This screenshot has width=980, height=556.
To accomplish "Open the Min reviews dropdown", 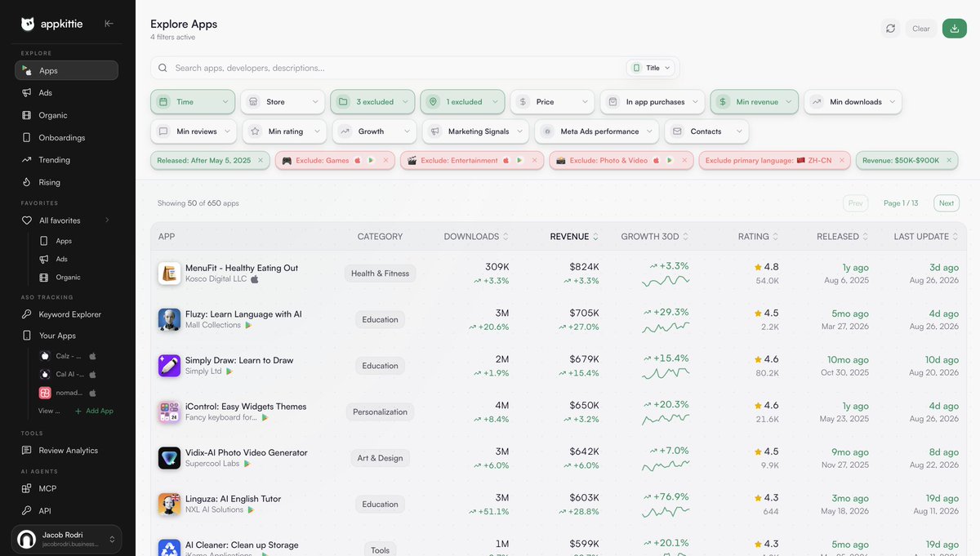I will tap(194, 131).
